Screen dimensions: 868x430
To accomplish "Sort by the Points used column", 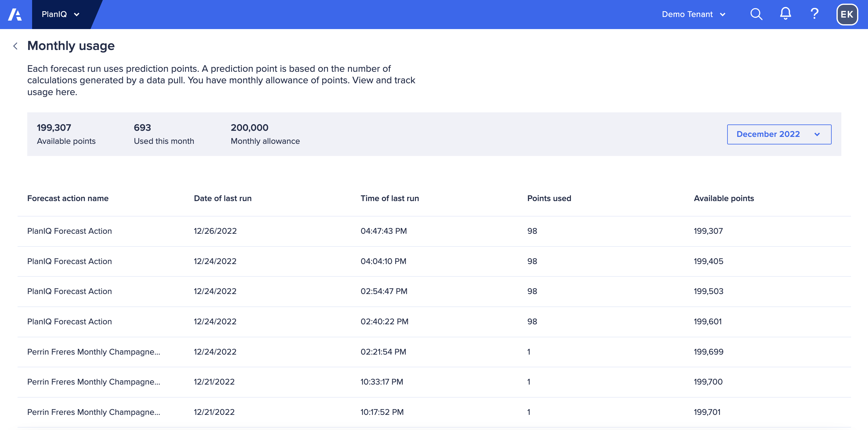I will 549,198.
